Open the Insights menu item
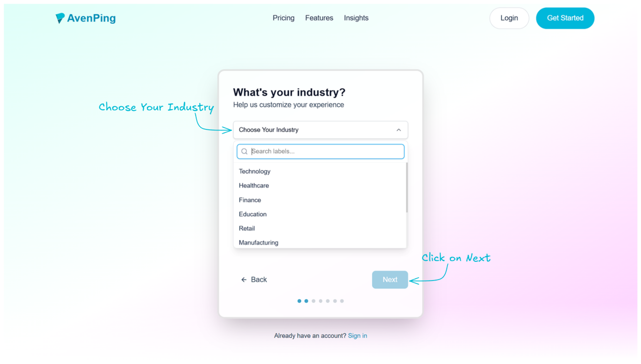Viewport: 641px width, 364px height. pyautogui.click(x=356, y=18)
